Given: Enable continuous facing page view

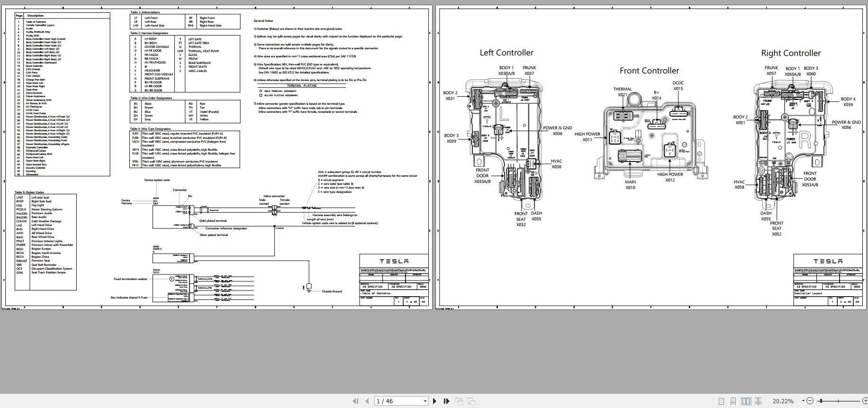Looking at the screenshot, I should [x=758, y=401].
